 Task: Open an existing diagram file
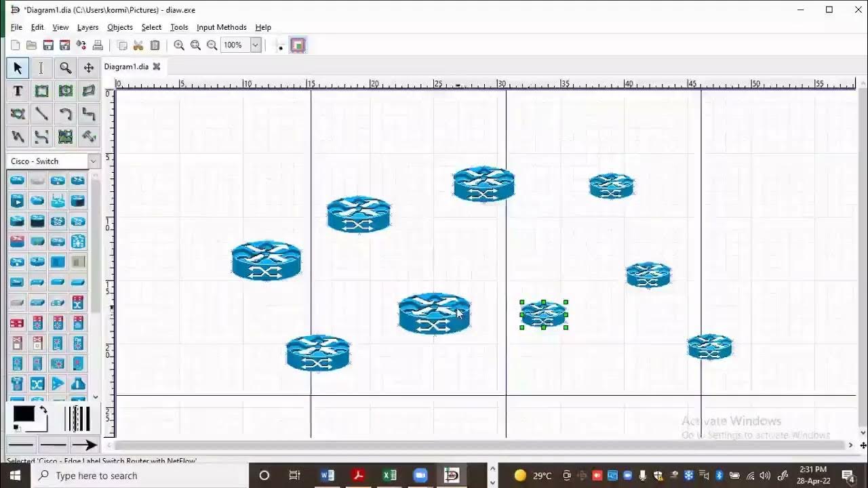pos(31,45)
